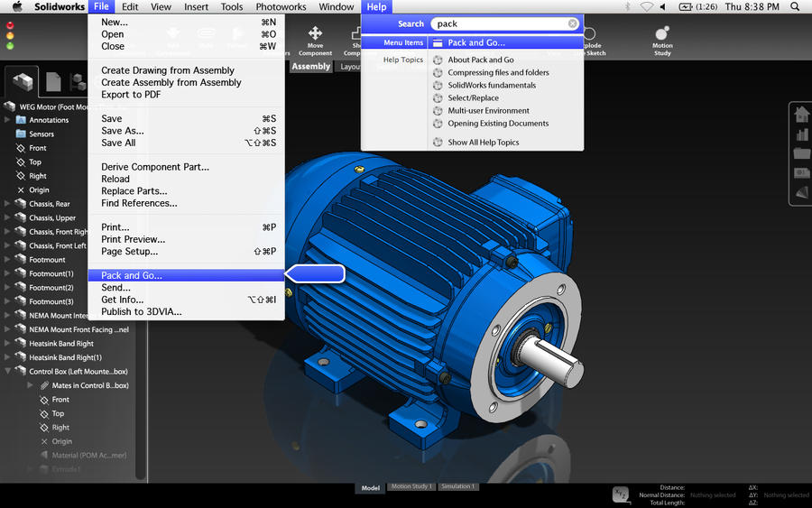
Task: Expand the Annotations tree node
Action: (x=7, y=120)
